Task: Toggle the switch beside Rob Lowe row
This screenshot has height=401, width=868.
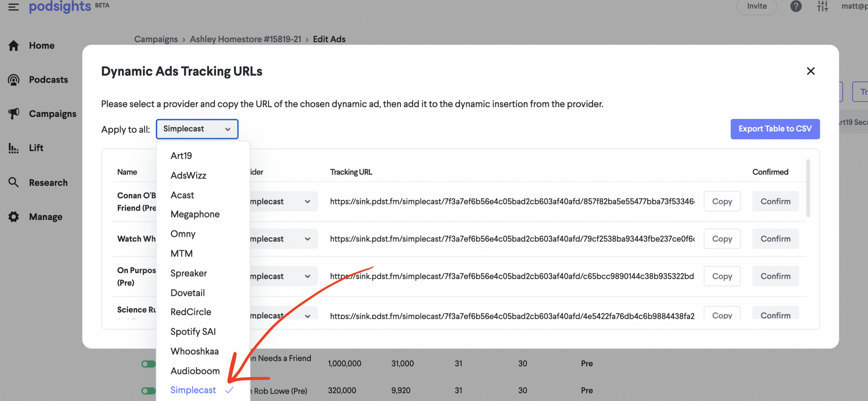Action: pos(148,391)
